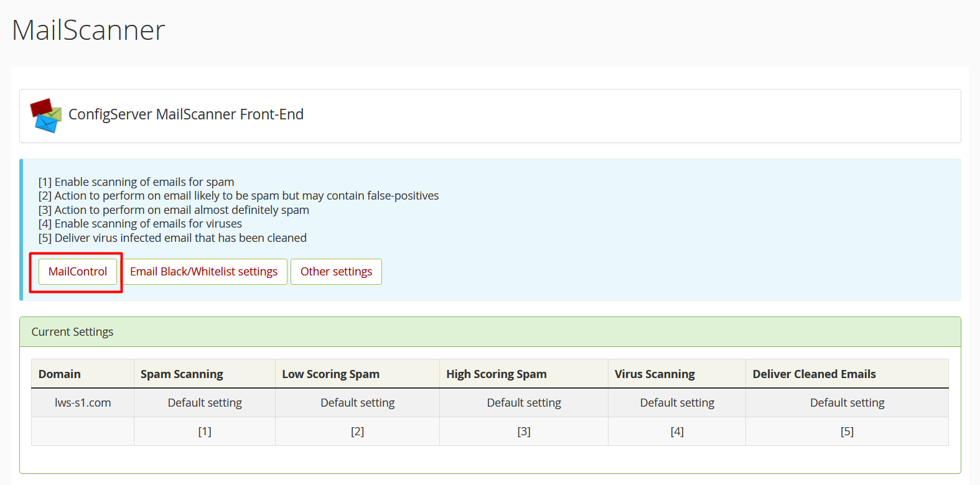The height and width of the screenshot is (485, 980).
Task: Click the Domain column header
Action: [60, 374]
